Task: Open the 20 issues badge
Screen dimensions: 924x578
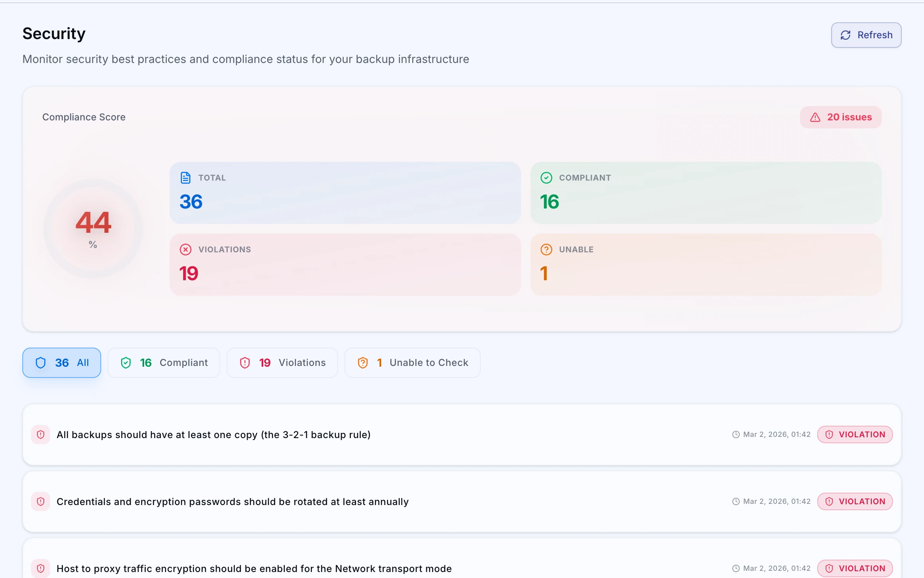Action: pos(840,117)
